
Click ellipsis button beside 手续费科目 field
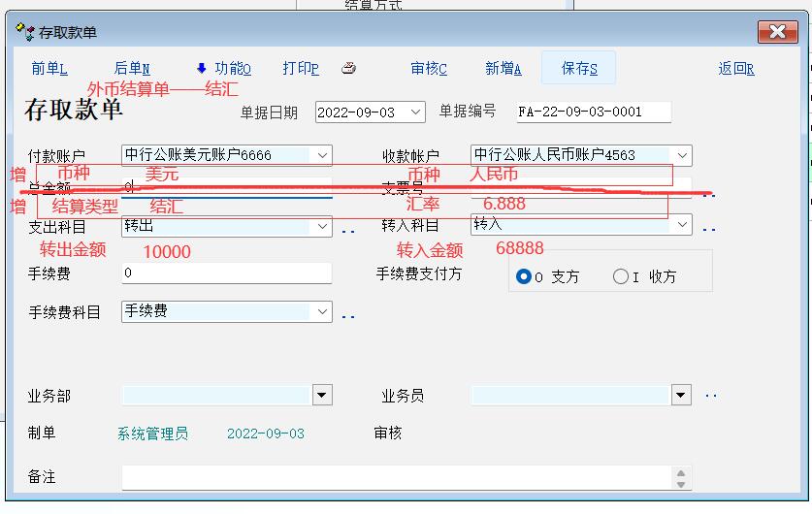pos(348,316)
